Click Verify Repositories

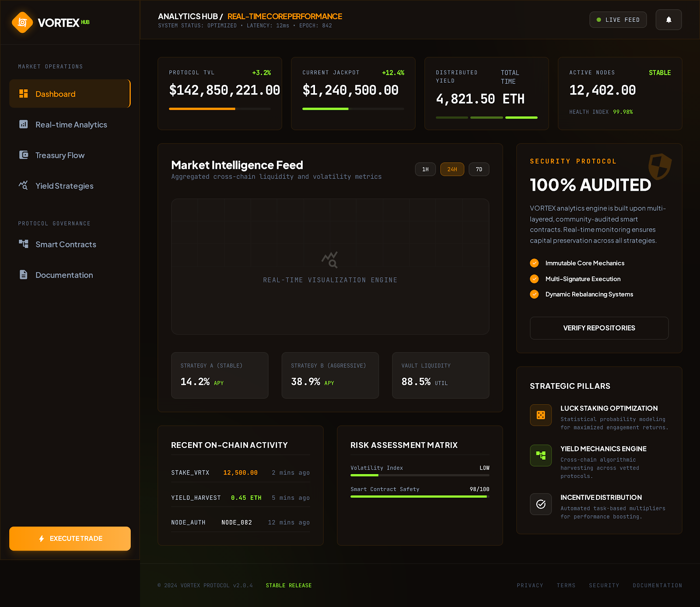[x=599, y=328]
